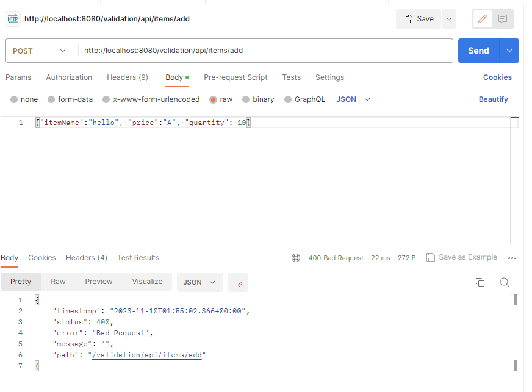Click the edit pencil icon
This screenshot has width=532, height=392.
(x=483, y=19)
